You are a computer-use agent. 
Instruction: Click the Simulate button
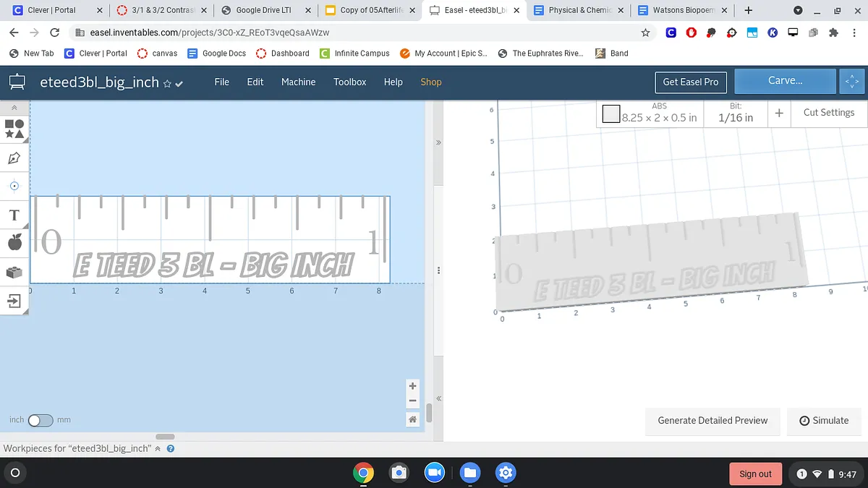point(824,420)
